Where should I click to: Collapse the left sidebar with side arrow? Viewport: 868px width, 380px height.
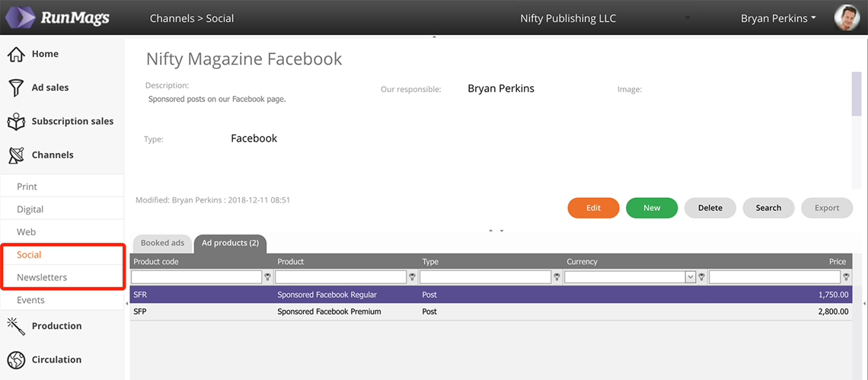tap(127, 304)
